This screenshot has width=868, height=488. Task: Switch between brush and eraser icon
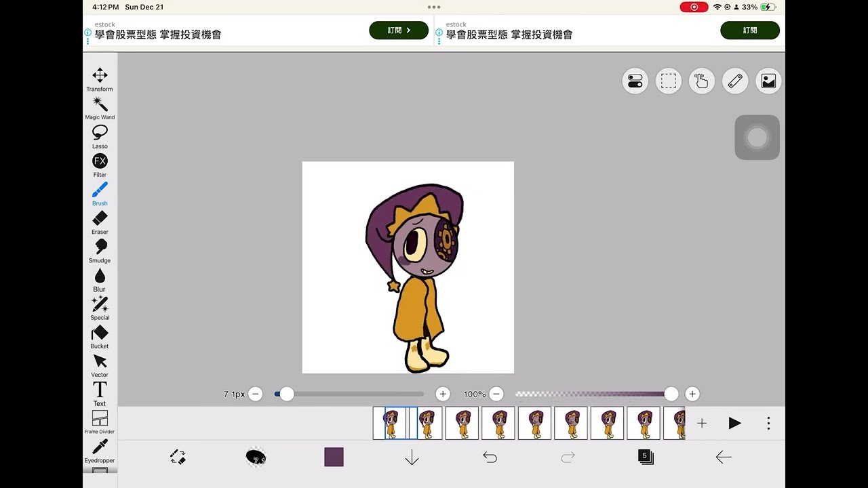coord(178,457)
